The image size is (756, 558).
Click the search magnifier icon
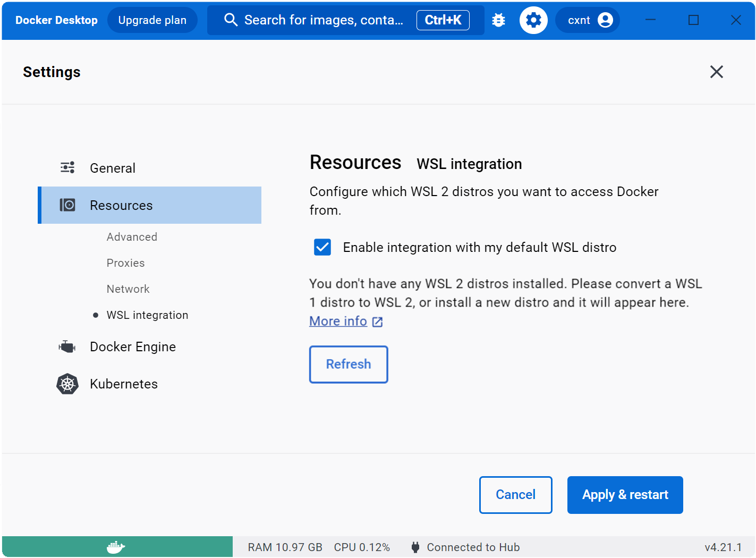(231, 20)
